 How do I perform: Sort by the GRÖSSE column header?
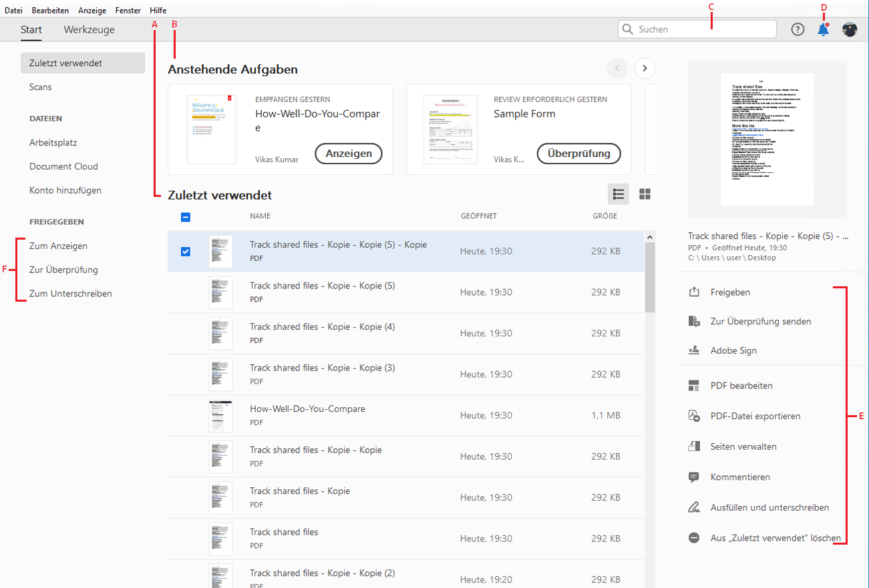coord(604,216)
